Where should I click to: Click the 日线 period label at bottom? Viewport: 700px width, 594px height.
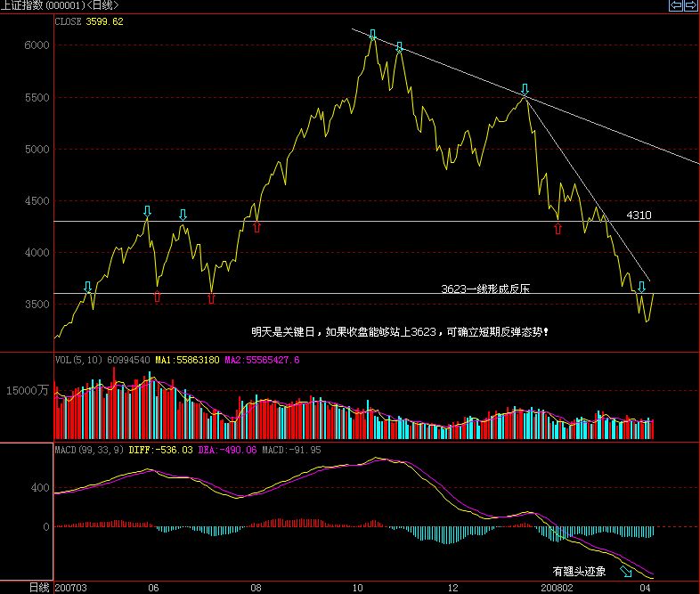39,587
